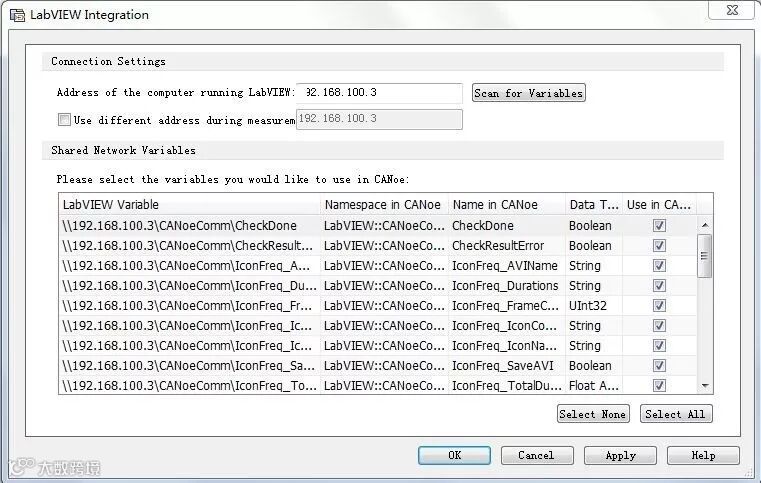Click Select All button
This screenshot has width=761, height=483.
tap(676, 414)
